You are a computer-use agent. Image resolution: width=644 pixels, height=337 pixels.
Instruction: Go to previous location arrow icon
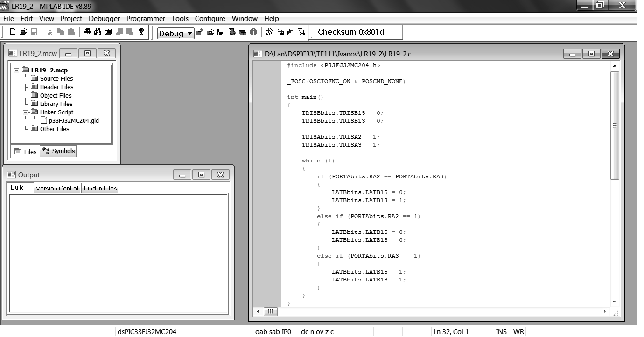(x=119, y=32)
